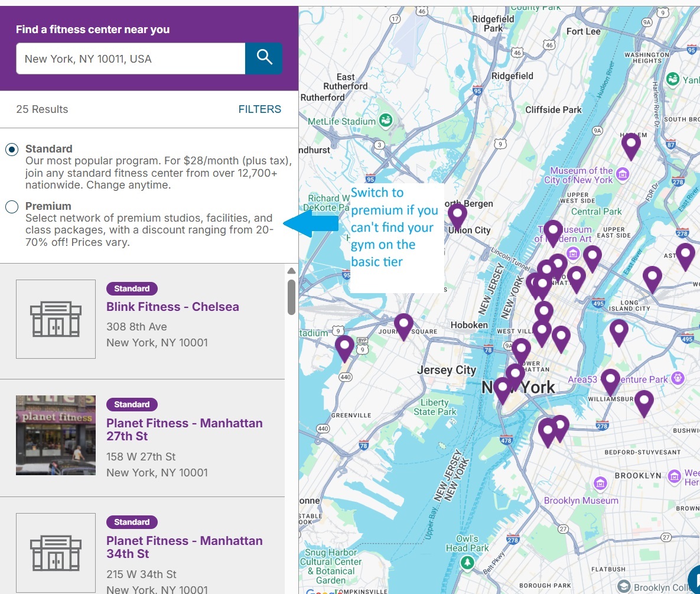Select the Standard program radio button

(x=12, y=149)
